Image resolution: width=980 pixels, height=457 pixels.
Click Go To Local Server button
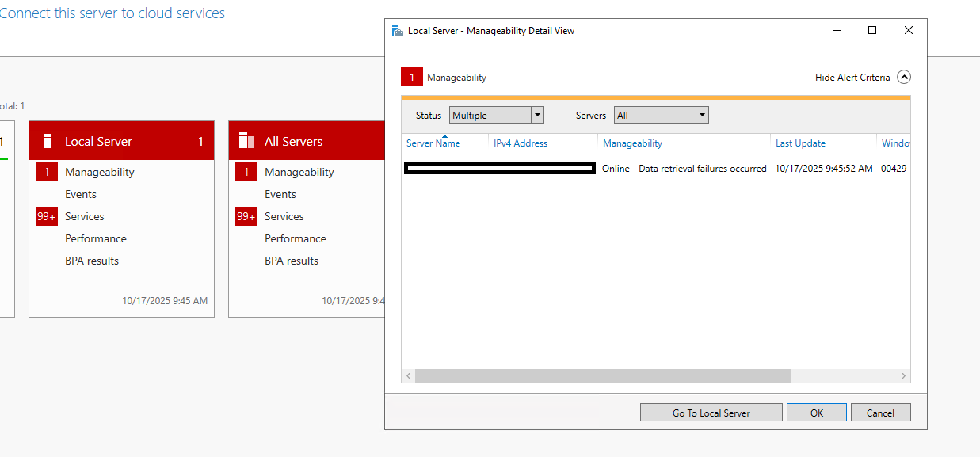711,413
